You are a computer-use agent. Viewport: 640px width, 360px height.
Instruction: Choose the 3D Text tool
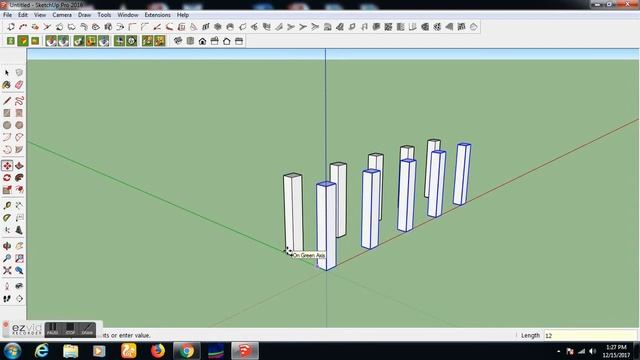19,230
